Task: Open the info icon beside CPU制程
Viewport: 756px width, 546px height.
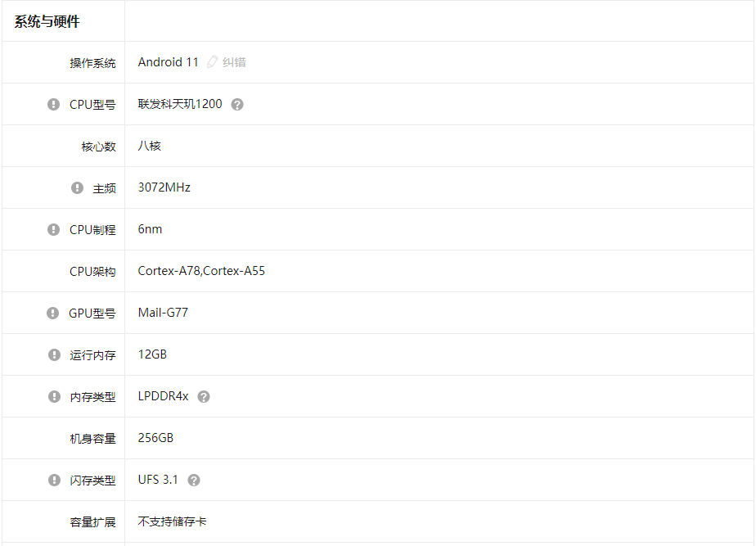Action: pos(52,229)
